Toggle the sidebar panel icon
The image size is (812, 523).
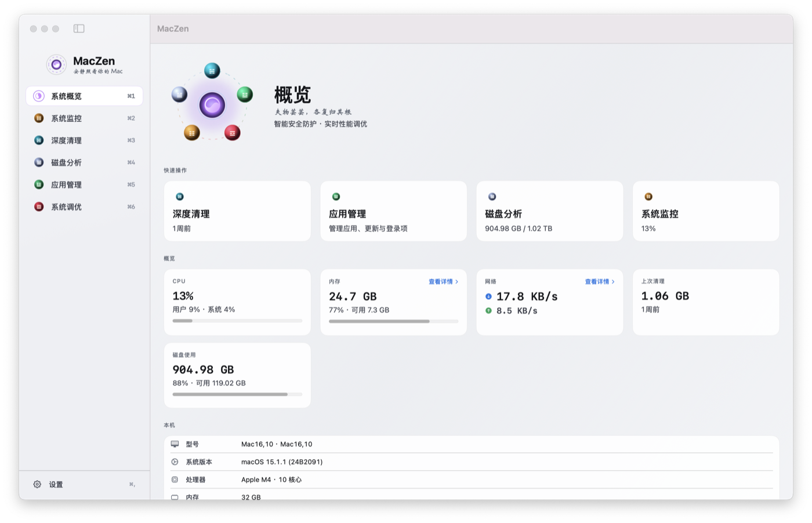pos(79,28)
